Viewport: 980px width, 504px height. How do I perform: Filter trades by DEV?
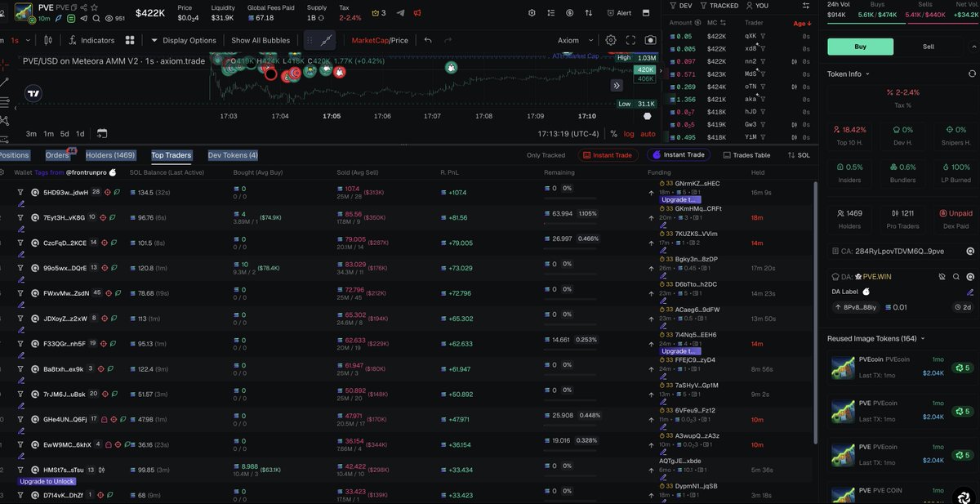tap(679, 6)
